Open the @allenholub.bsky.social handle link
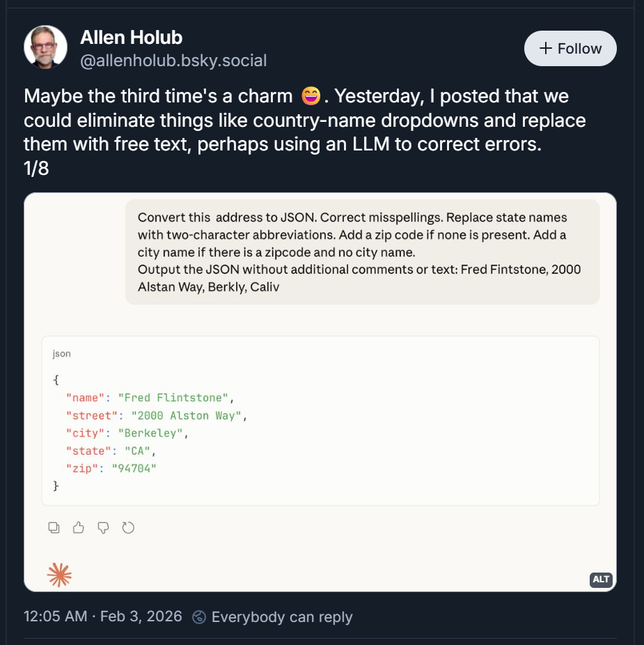 coord(173,61)
